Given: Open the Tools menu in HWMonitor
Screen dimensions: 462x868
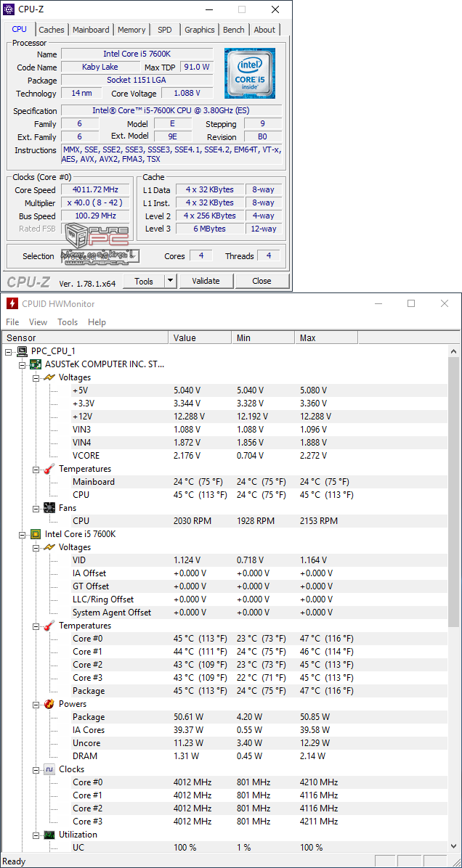Looking at the screenshot, I should (68, 322).
